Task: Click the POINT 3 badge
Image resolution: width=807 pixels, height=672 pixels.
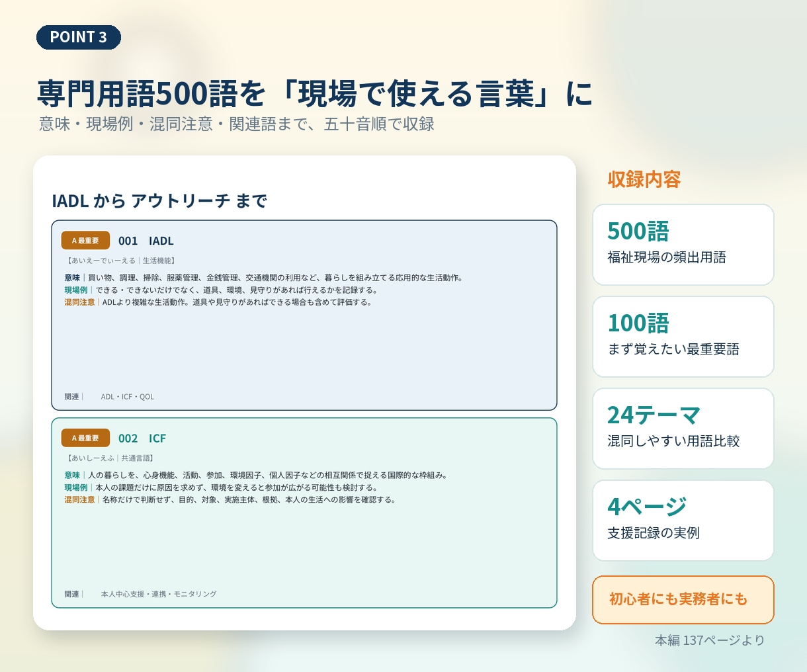Action: click(x=79, y=37)
